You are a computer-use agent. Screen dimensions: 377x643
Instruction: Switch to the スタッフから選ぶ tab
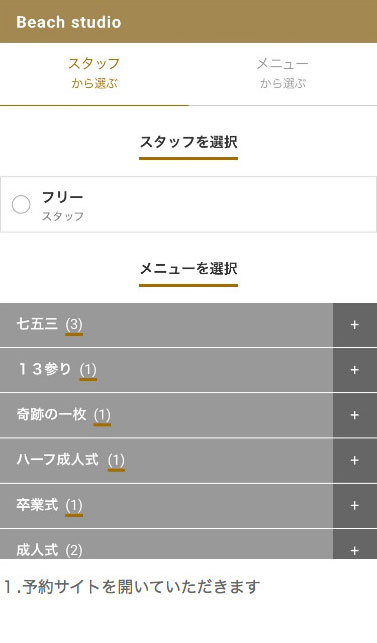coord(94,74)
